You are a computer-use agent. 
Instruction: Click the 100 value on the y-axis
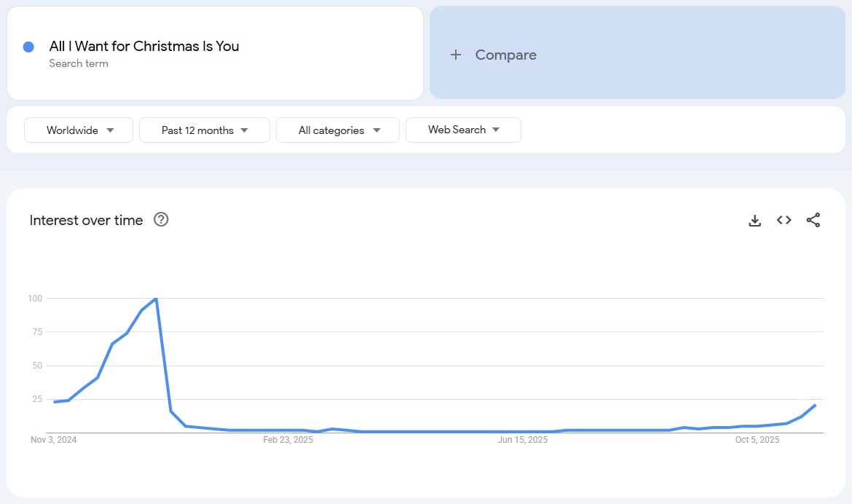(x=35, y=299)
